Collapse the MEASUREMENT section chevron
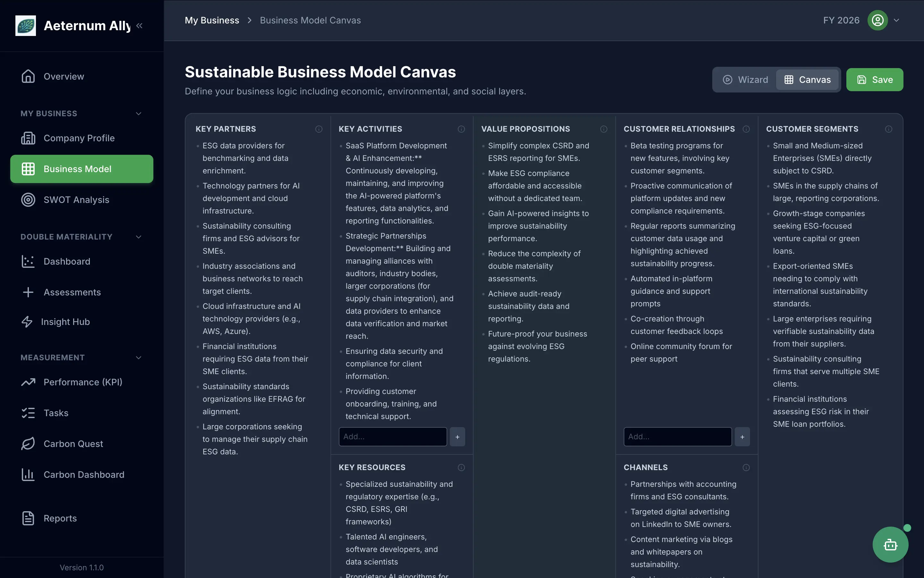Viewport: 924px width, 578px height. coord(139,358)
